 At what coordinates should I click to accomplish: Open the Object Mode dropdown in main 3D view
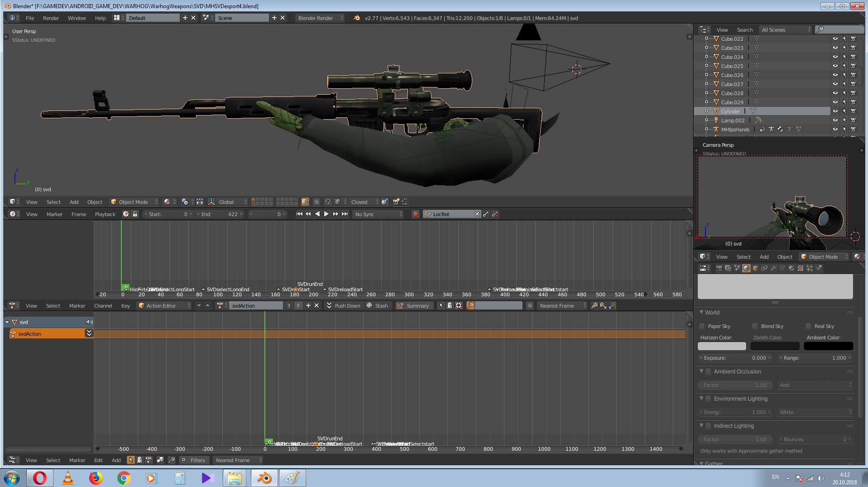(x=134, y=202)
